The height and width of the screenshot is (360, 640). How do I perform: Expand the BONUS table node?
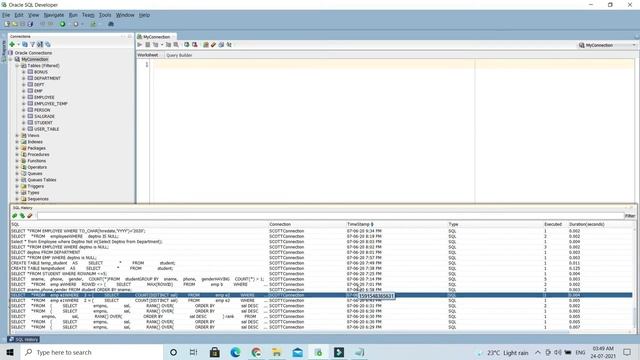tap(24, 72)
